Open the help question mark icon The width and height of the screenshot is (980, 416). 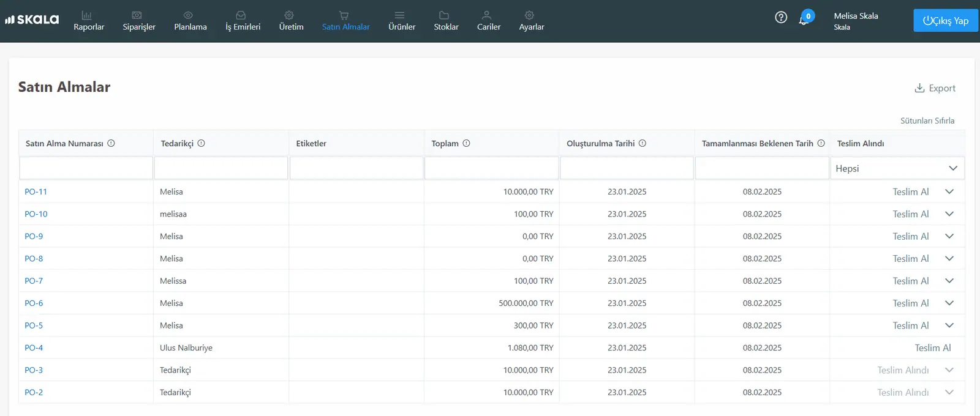(x=781, y=17)
